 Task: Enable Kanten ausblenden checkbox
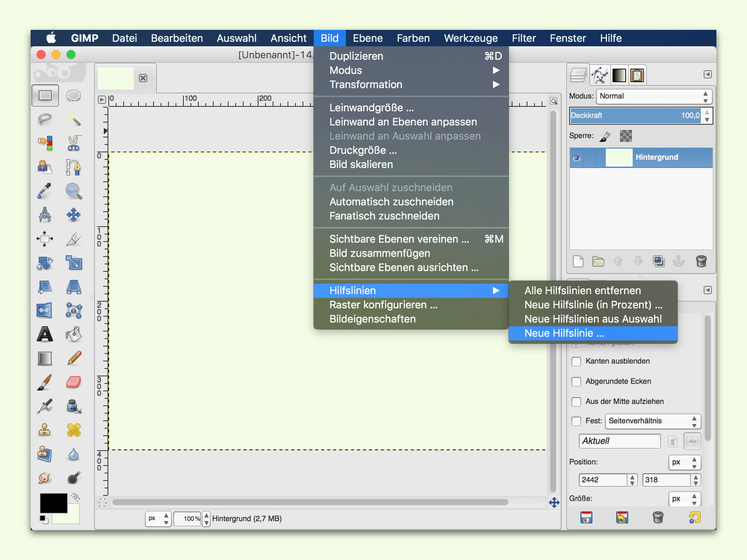577,362
